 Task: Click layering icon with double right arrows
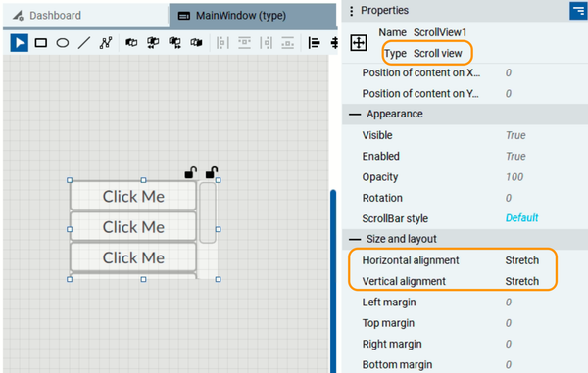174,43
